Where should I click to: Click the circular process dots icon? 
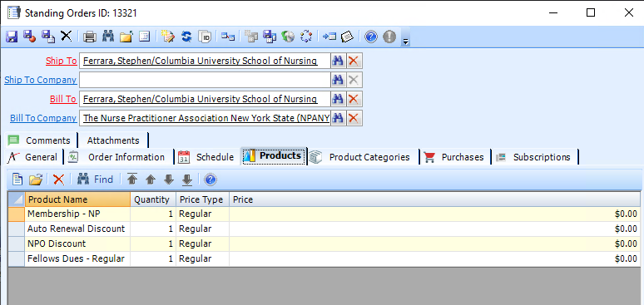(x=306, y=37)
